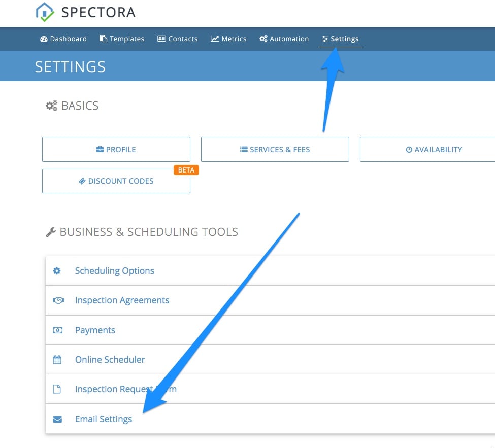Viewport: 495px width, 448px height.
Task: Open the Profile settings button
Action: 116,149
